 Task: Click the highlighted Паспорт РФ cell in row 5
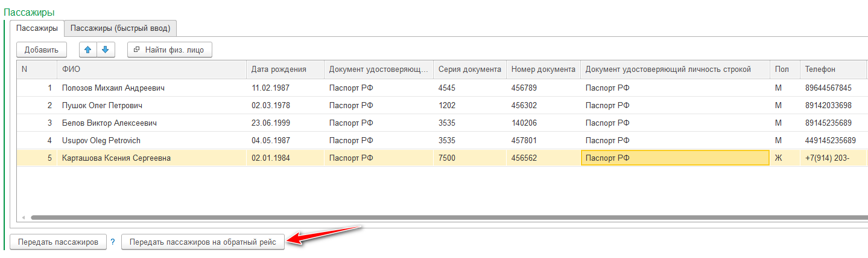(674, 158)
